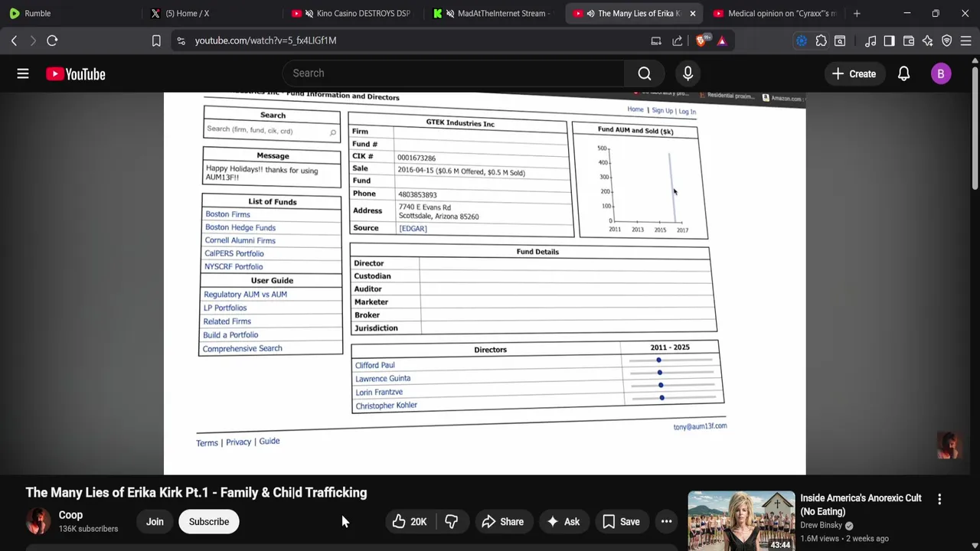
Task: Click the YouTube search magnifier button
Action: pyautogui.click(x=645, y=73)
